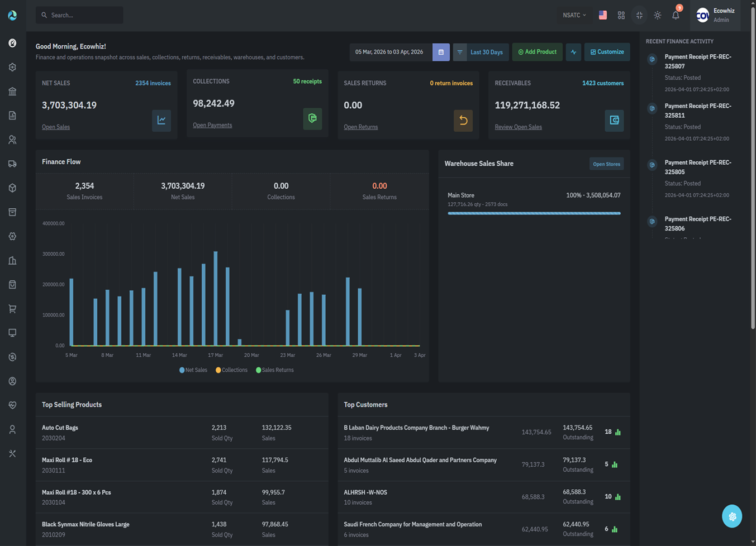Screen dimensions: 756x546
Task: Click the Add Product button
Action: pyautogui.click(x=537, y=52)
